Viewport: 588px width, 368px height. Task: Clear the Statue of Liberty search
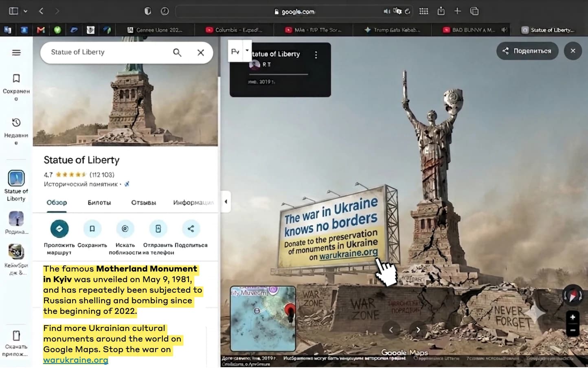click(201, 53)
